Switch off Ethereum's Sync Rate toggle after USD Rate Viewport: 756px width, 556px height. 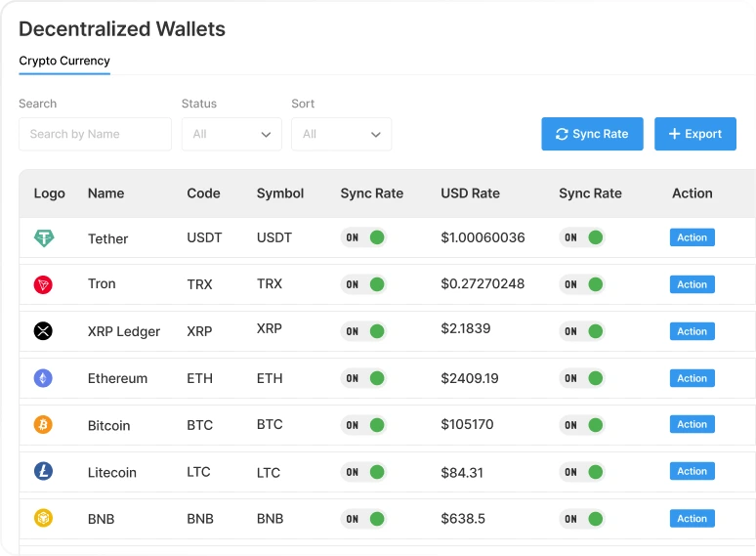(x=582, y=378)
